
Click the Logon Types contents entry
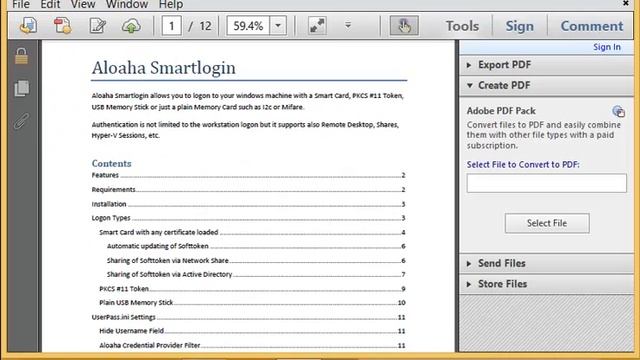pos(249,218)
